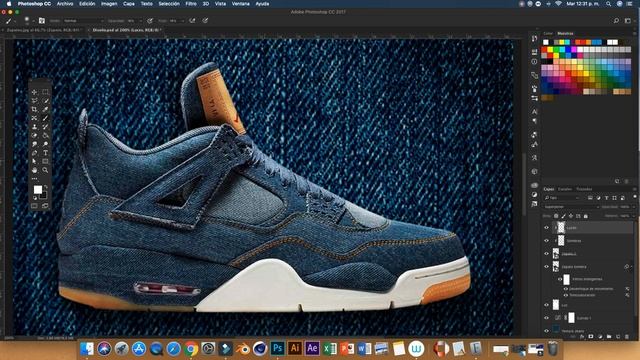Toggle the brush panel in options bar
This screenshot has height=360, width=640.
[x=42, y=20]
